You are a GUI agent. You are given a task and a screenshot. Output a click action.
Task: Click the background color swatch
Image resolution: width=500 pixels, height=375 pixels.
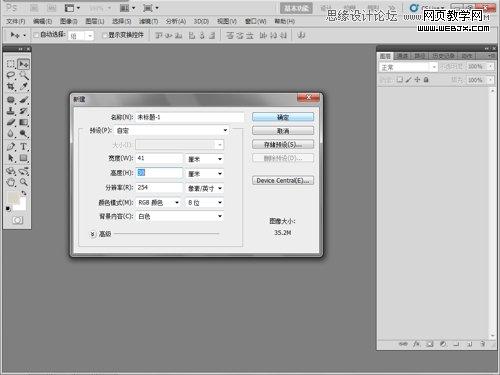click(x=22, y=205)
